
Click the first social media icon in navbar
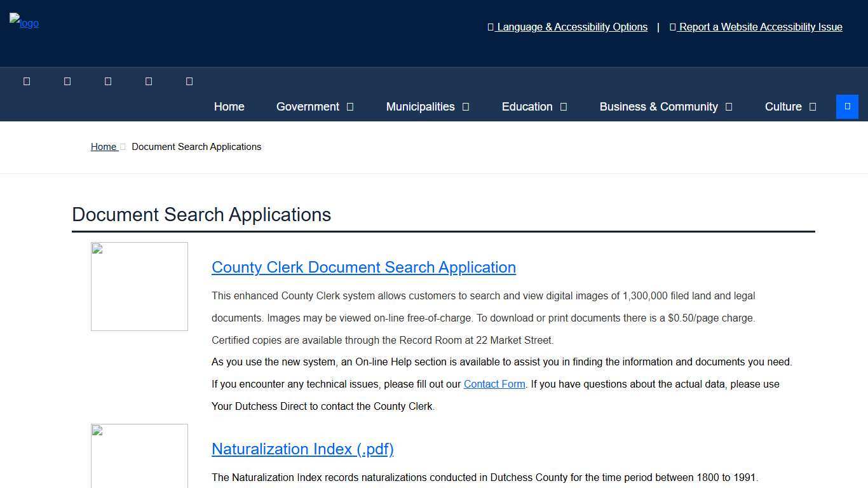point(27,81)
